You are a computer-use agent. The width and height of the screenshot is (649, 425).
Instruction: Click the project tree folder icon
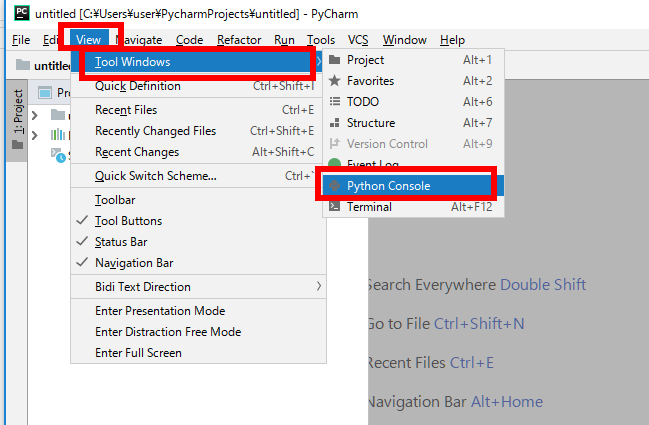tap(58, 115)
